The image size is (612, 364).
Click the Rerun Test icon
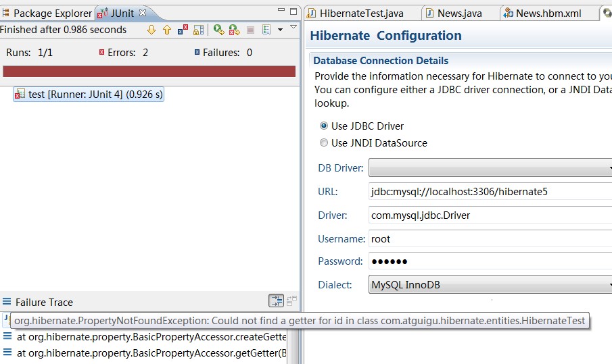[x=219, y=30]
